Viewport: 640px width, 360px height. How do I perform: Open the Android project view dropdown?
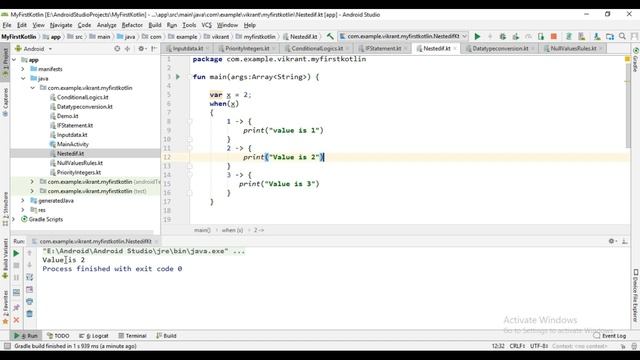coord(33,49)
